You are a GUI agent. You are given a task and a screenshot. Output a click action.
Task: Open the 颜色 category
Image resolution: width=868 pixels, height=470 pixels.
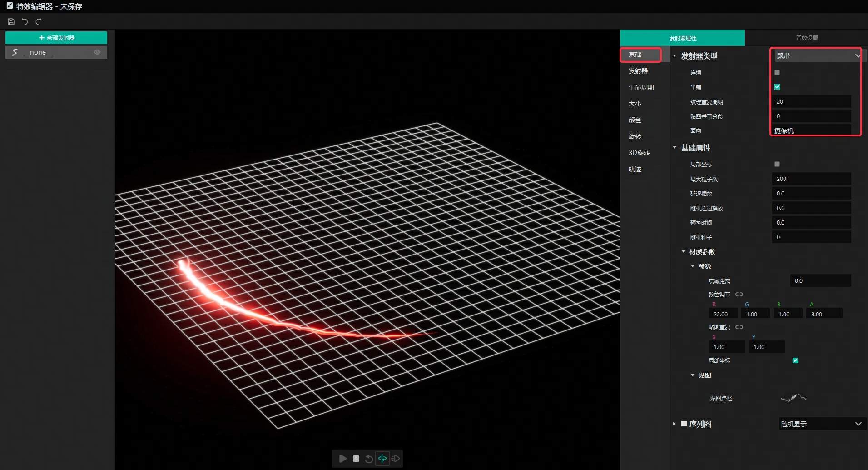coord(645,120)
